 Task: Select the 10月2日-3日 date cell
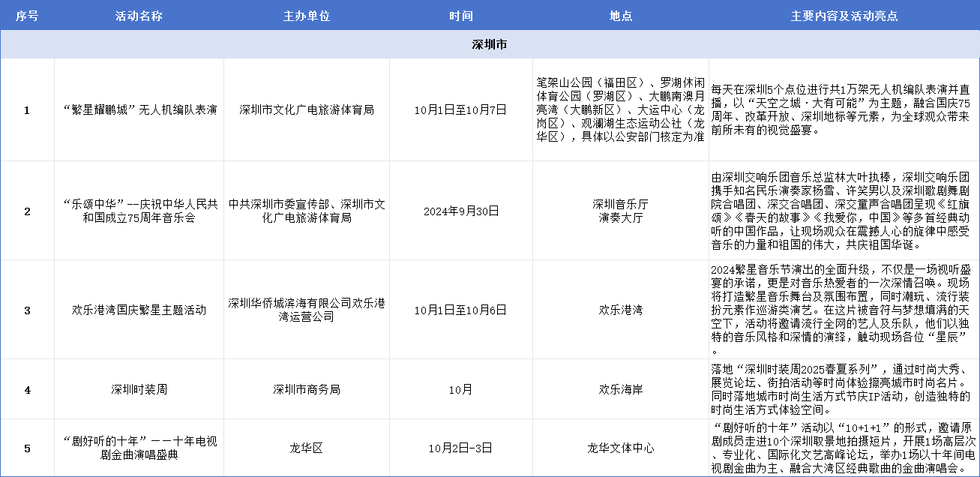(460, 448)
